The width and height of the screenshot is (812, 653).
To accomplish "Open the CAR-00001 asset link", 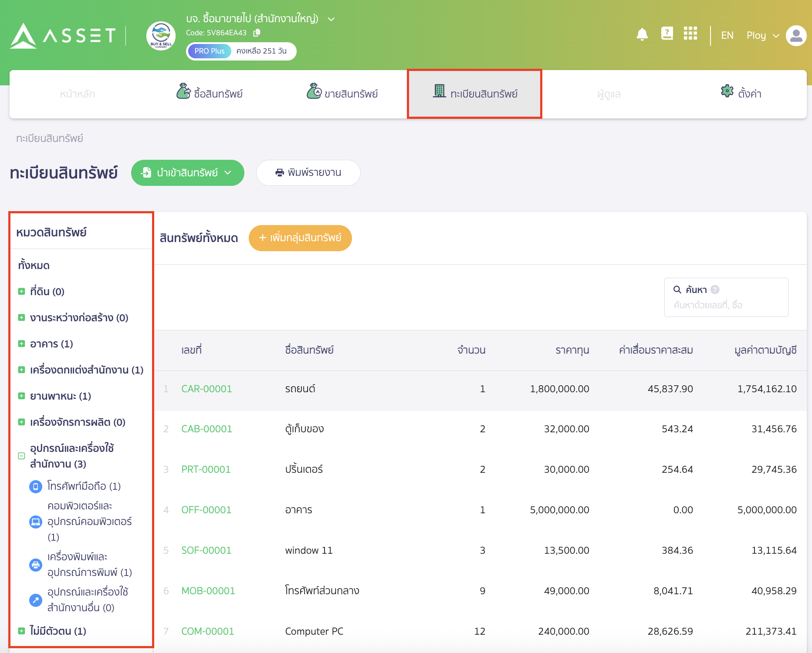I will [206, 389].
